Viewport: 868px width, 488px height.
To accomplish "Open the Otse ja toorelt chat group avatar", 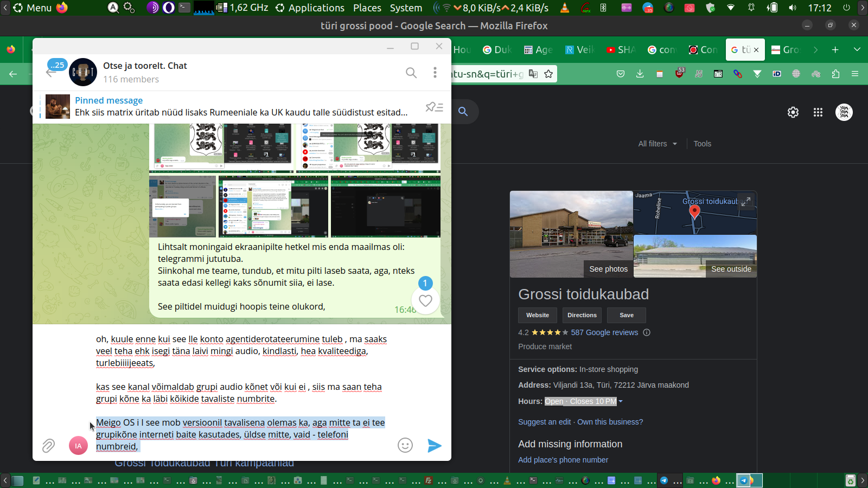I will click(83, 72).
